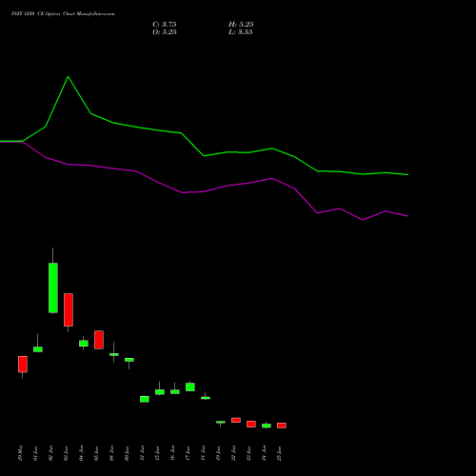
Task: Click the 29 May date label
Action: [21, 453]
